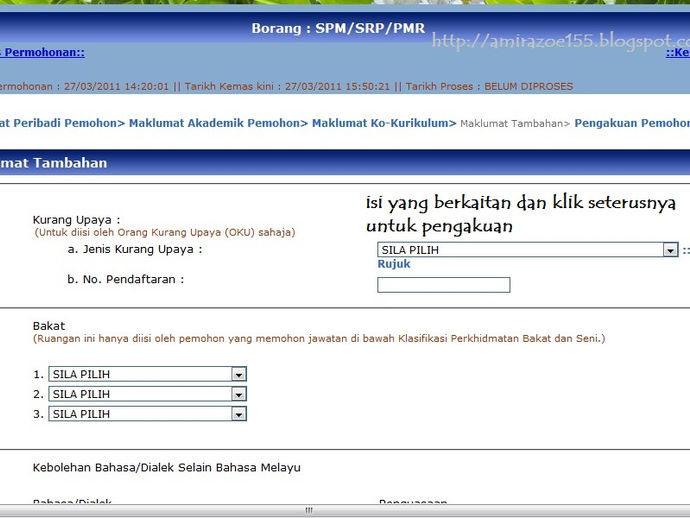The height and width of the screenshot is (518, 690).
Task: Go to Maklumat Peribadi Pemohon step
Action: pos(62,123)
